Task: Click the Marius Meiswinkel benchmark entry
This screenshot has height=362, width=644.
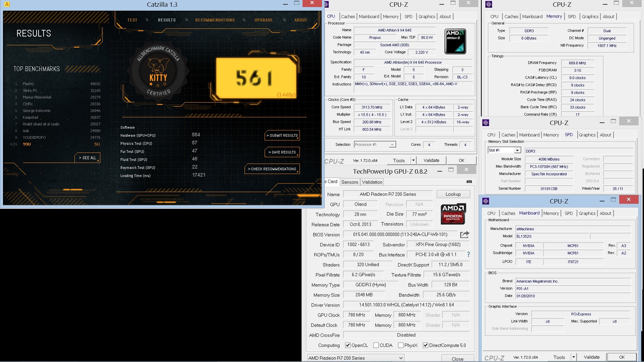Action: pos(57,97)
